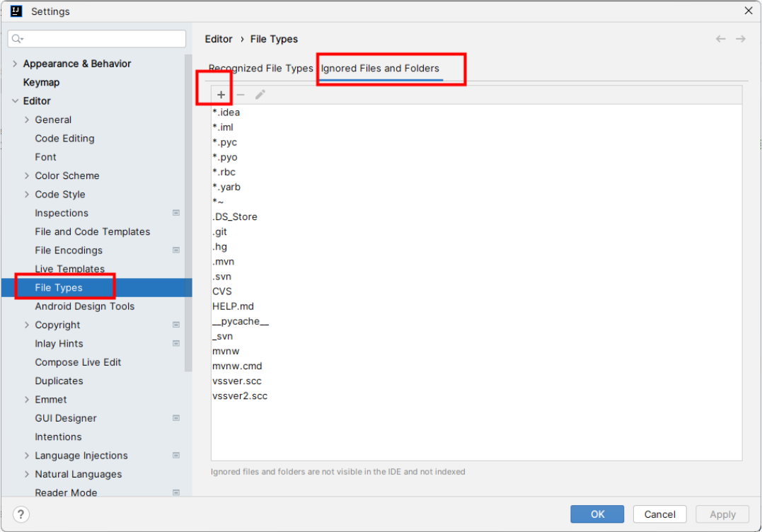Screen dimensions: 762x532
Task: Expand the Code Style node
Action: 27,195
